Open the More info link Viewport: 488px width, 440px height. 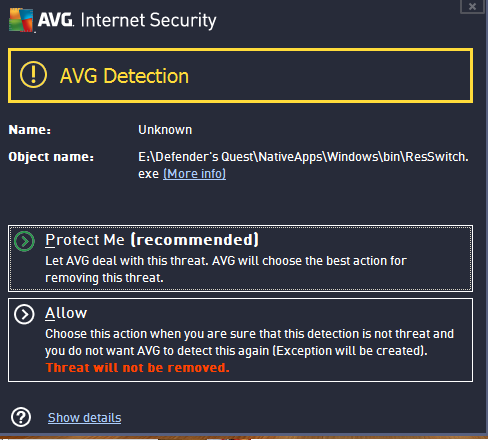pyautogui.click(x=194, y=174)
